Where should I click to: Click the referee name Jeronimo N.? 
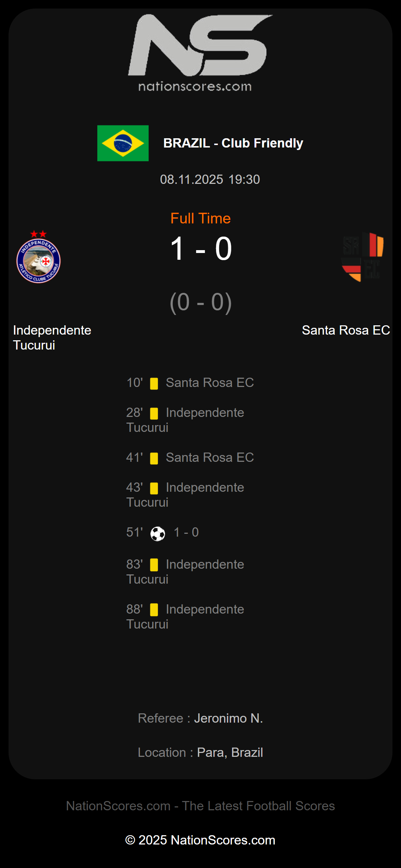pos(228,718)
